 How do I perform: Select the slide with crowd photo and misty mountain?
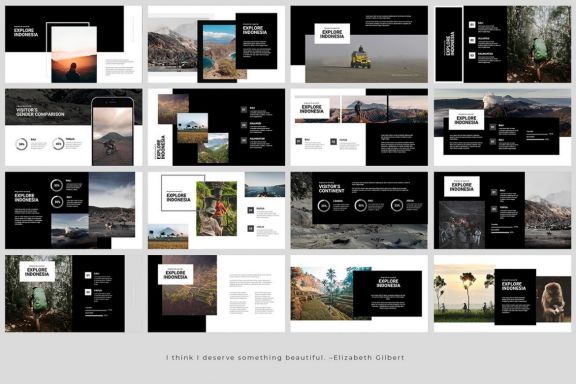pos(503,210)
